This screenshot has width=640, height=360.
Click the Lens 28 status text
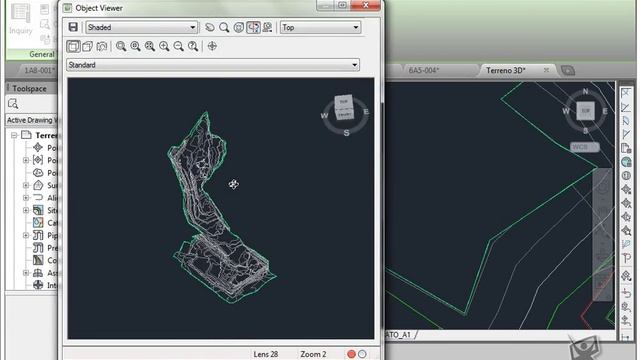266,354
